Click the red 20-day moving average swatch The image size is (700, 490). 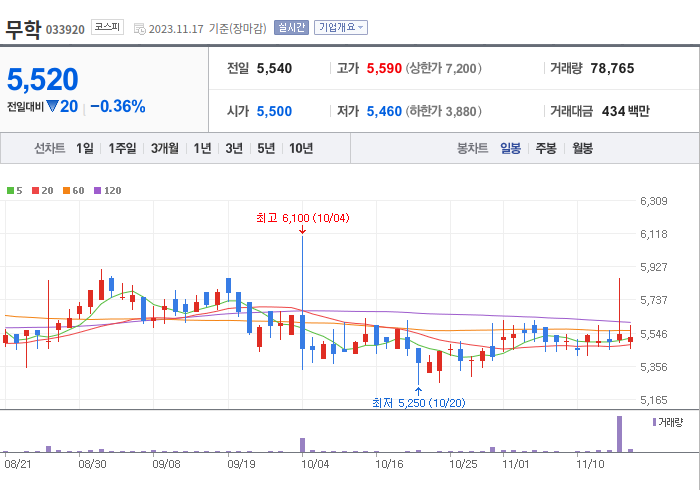pyautogui.click(x=35, y=191)
